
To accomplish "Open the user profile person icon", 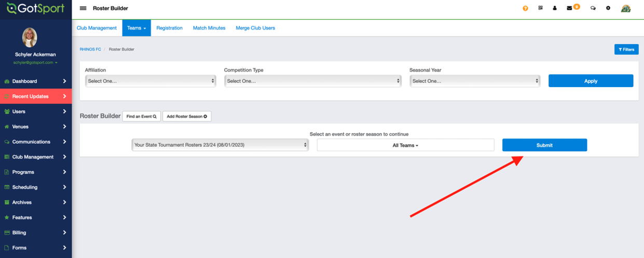I will pyautogui.click(x=555, y=8).
